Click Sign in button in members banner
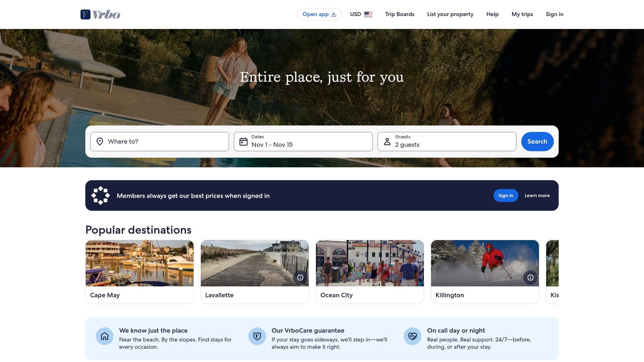The width and height of the screenshot is (644, 362). point(506,195)
